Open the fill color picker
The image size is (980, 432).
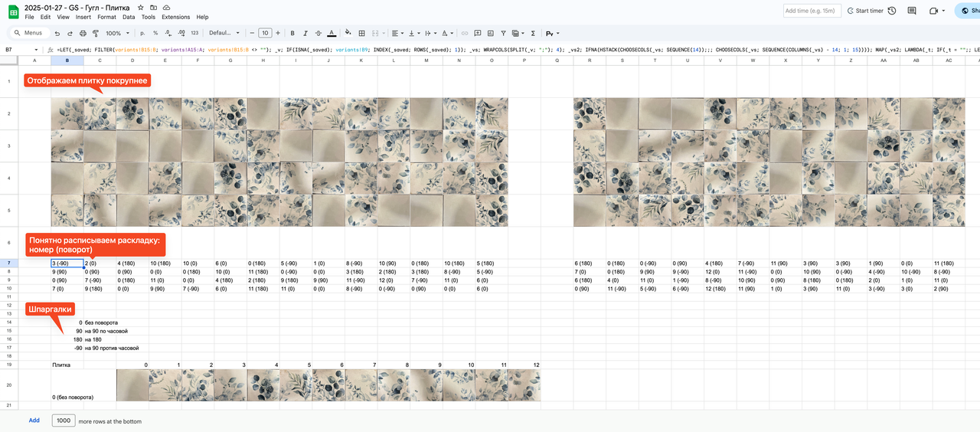click(348, 33)
